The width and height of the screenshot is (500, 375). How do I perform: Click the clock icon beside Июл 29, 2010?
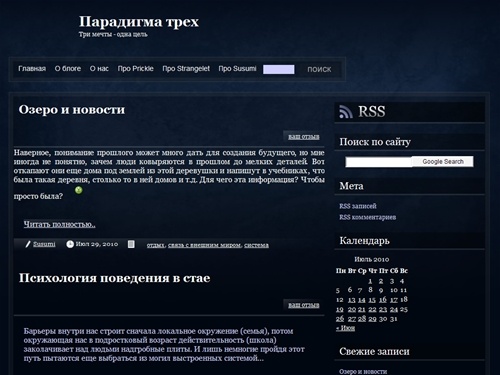(x=70, y=244)
